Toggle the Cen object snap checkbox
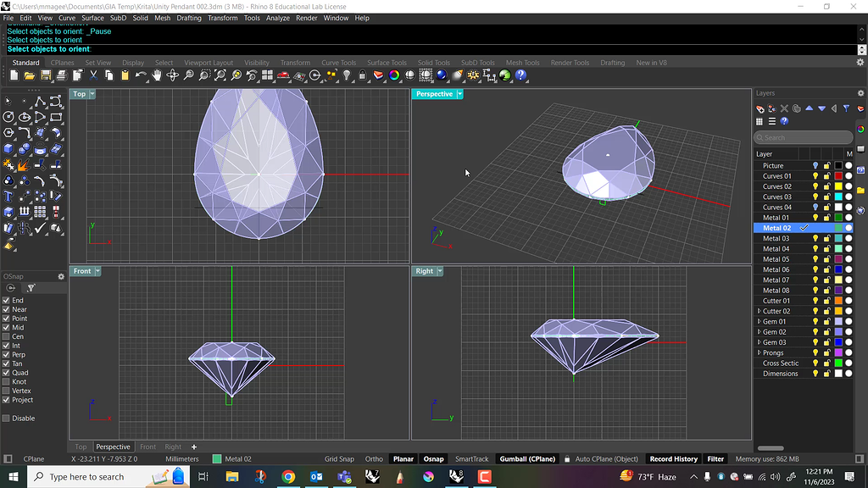 tap(7, 336)
